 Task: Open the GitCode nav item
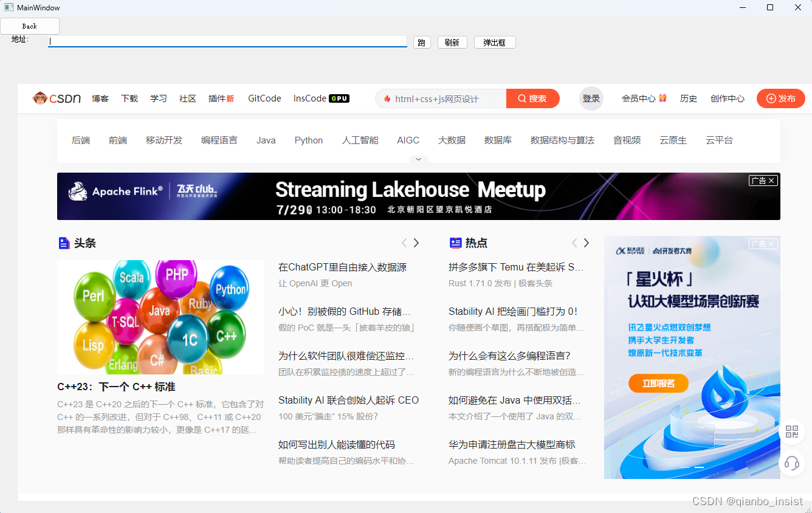coord(264,98)
